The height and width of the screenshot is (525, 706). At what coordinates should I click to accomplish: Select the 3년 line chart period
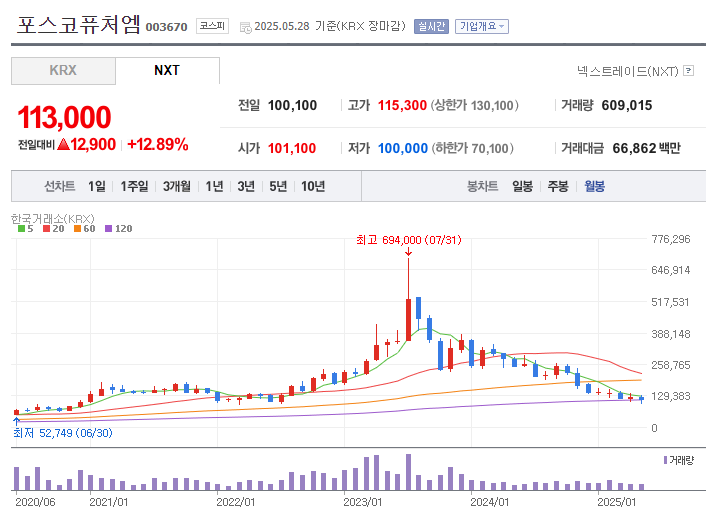pyautogui.click(x=246, y=186)
